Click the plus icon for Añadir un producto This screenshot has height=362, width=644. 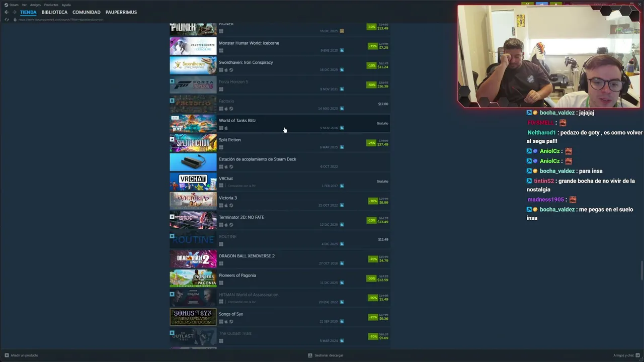(6, 355)
